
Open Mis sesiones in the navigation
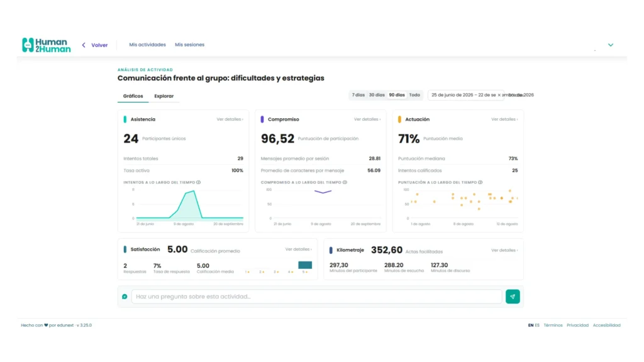[189, 45]
